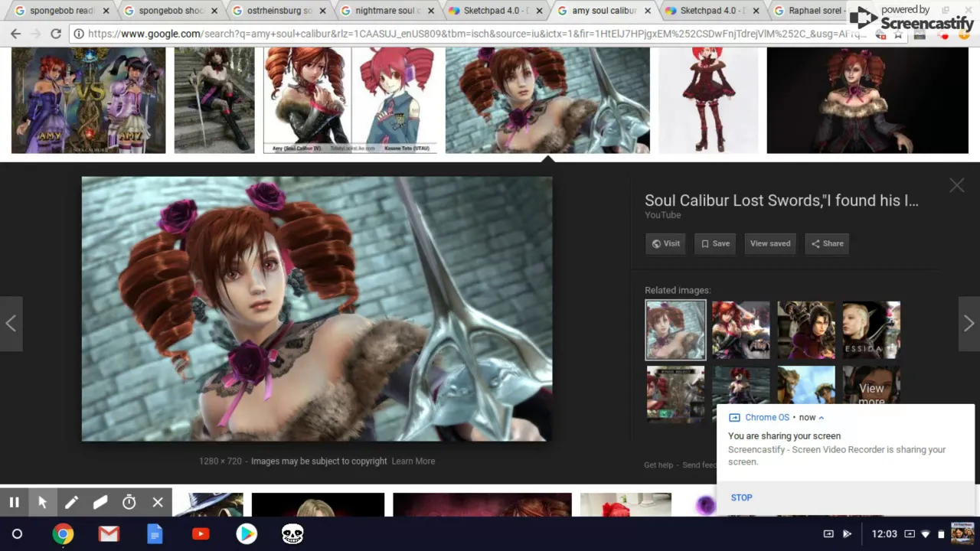Open the 'Amy VS Amy' search result thumbnail
The height and width of the screenshot is (551, 980).
[88, 100]
